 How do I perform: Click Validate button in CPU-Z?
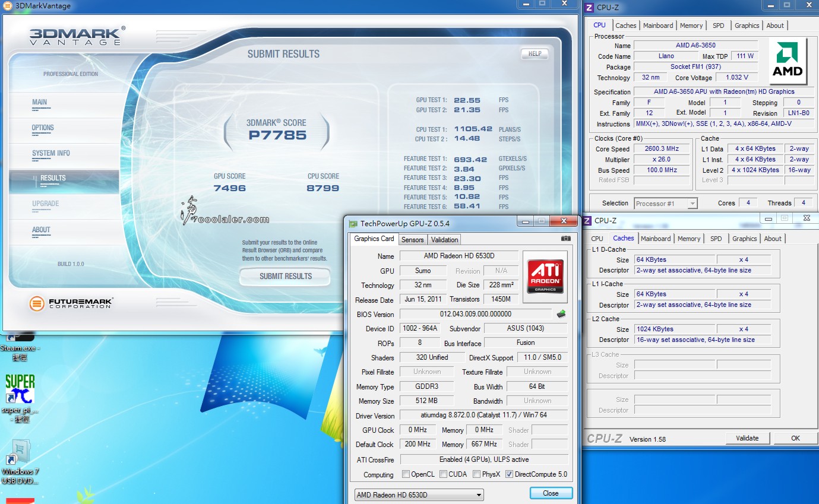coord(747,438)
